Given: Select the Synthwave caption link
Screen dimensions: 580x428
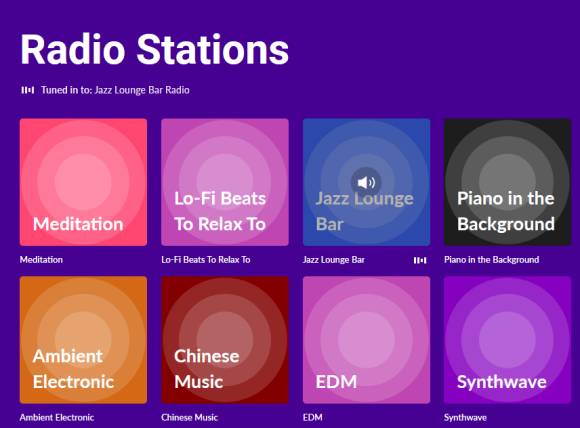Looking at the screenshot, I should [465, 418].
